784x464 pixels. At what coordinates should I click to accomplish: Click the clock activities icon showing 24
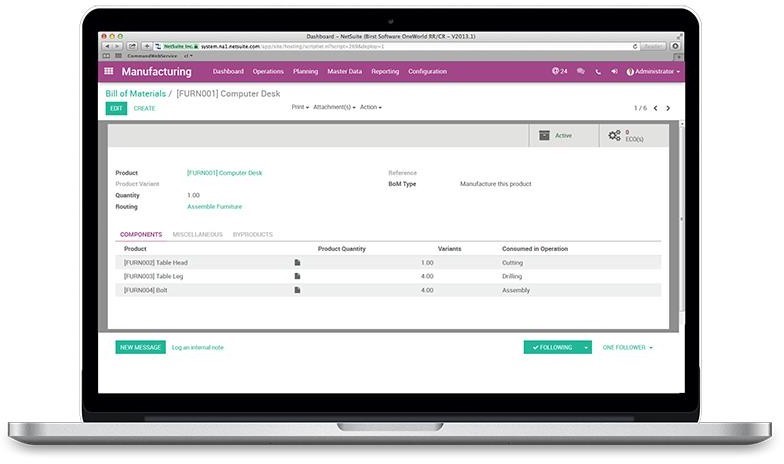coord(559,72)
